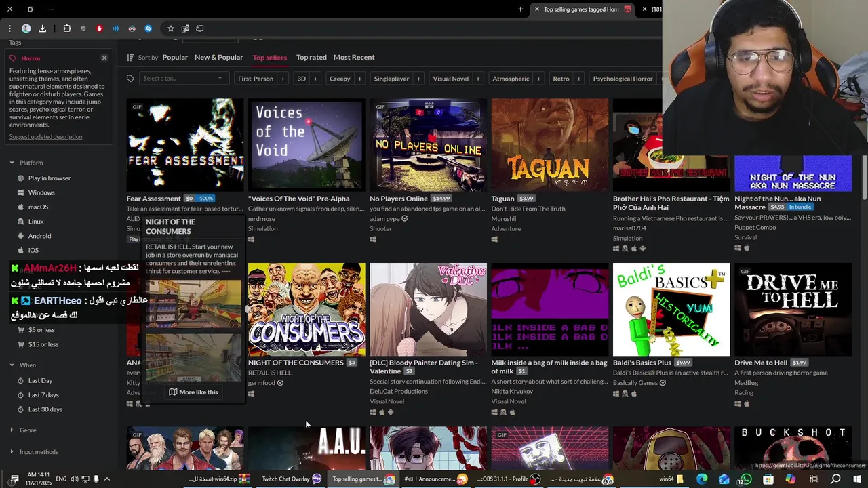Click the More like this button

tap(193, 392)
